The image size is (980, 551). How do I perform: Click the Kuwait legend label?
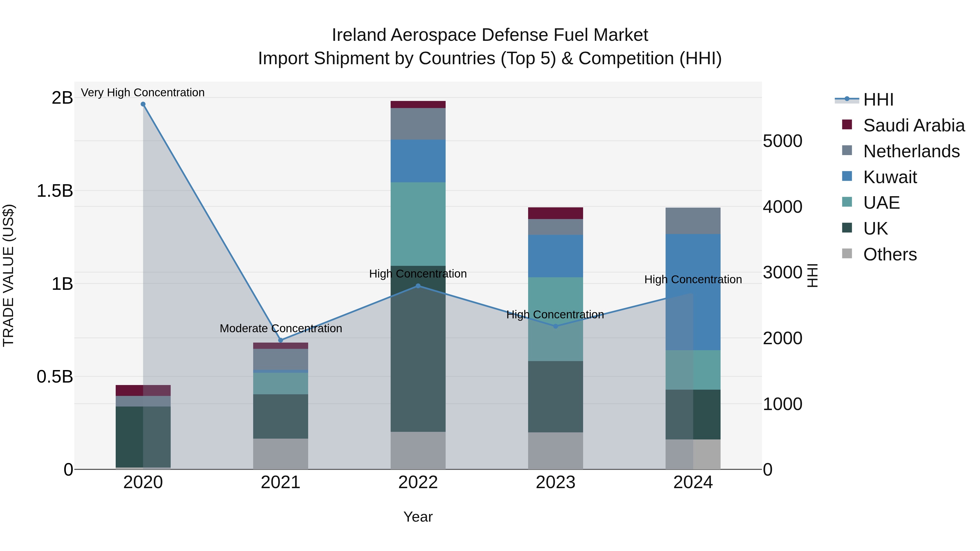click(890, 177)
